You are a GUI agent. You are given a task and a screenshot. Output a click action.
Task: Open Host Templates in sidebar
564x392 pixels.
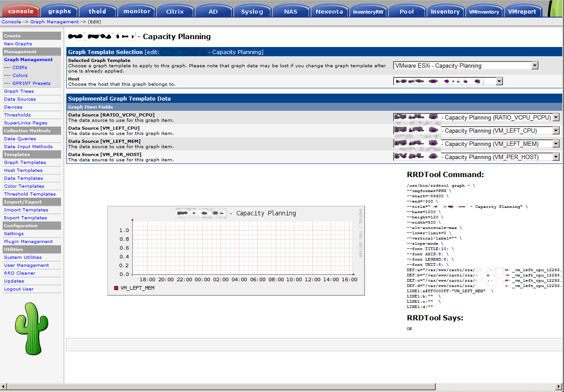23,171
